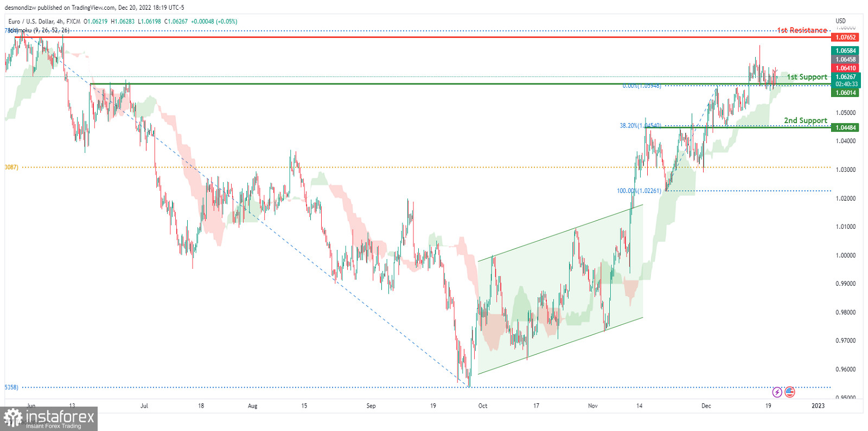Click the Ichimoku (9, 26, 52, 26) indicator legend
Screen dimensions: 868x431
[39, 30]
